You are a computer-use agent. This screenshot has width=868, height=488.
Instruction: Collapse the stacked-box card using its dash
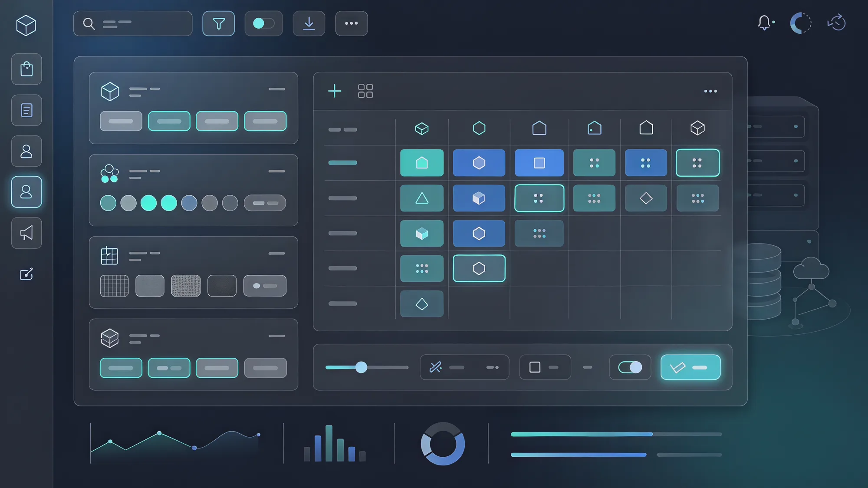(277, 336)
